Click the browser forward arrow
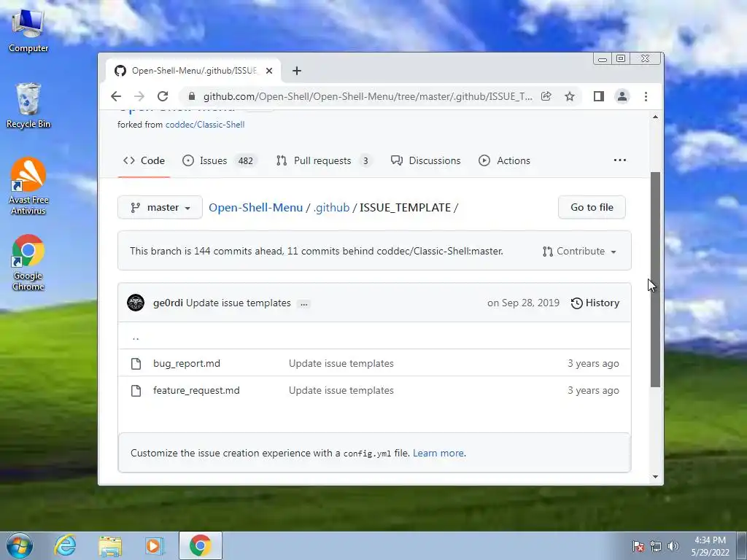Screen dimensions: 747x560 tap(139, 97)
